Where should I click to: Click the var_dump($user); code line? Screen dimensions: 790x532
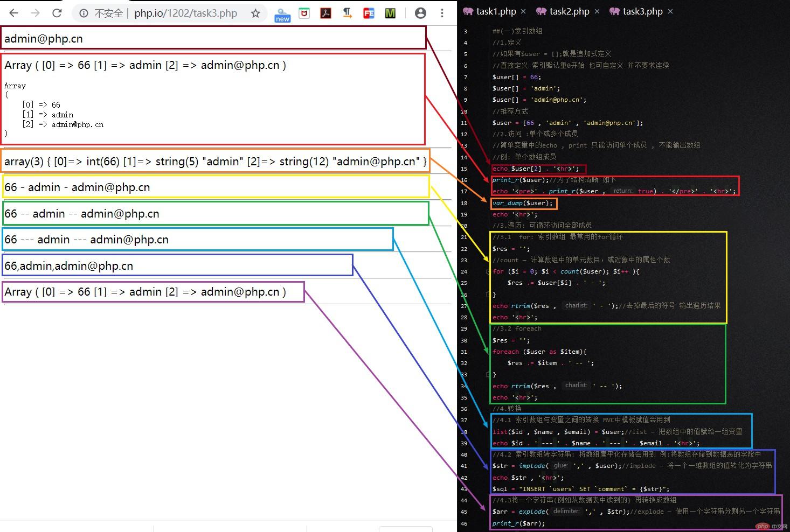pyautogui.click(x=523, y=203)
